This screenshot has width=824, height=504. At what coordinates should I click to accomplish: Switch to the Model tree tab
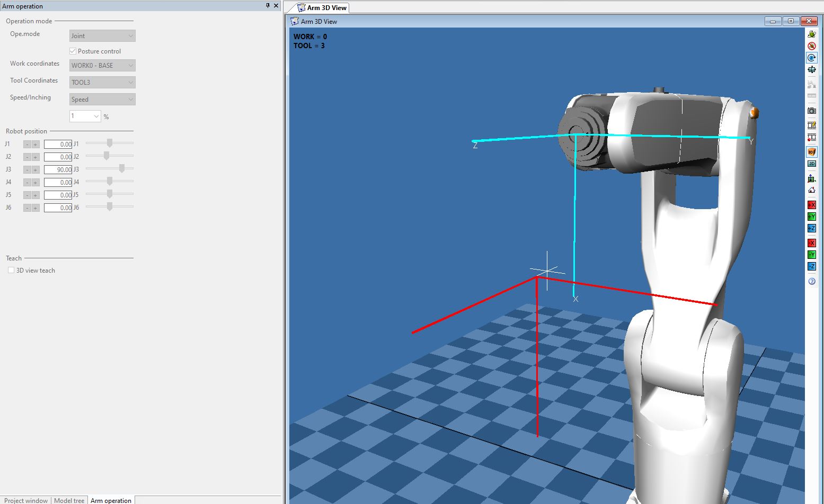[x=69, y=500]
